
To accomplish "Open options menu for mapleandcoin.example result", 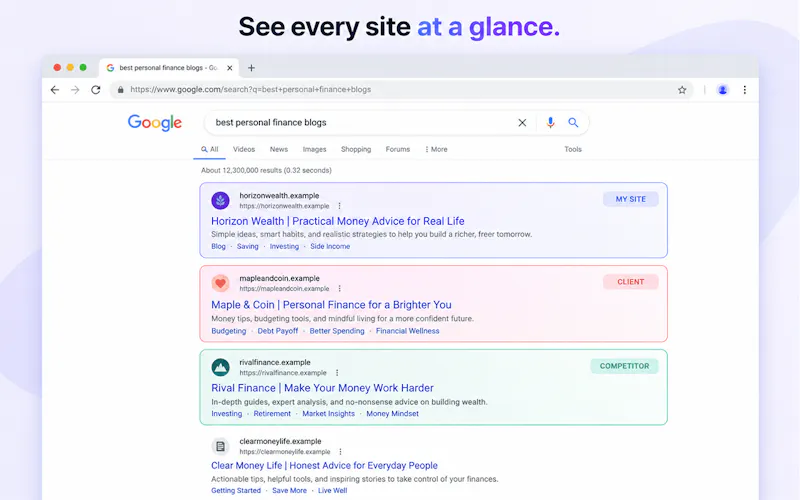I will pyautogui.click(x=339, y=289).
